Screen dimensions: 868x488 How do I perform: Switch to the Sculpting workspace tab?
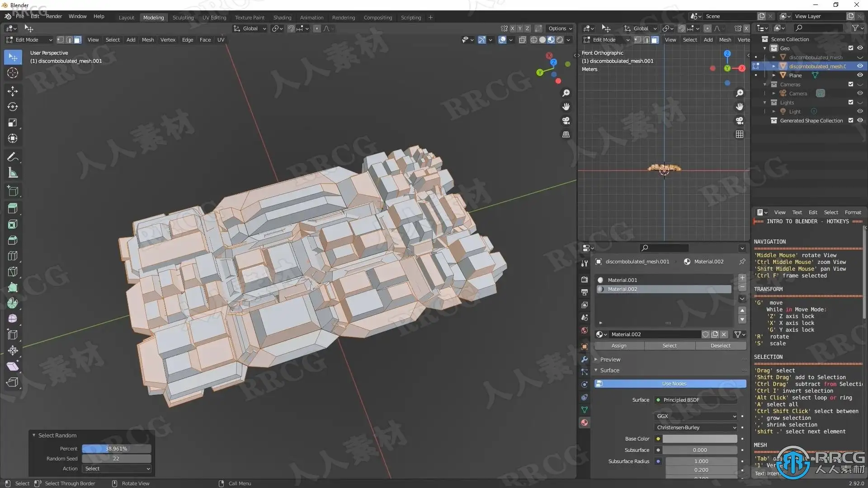tap(183, 18)
